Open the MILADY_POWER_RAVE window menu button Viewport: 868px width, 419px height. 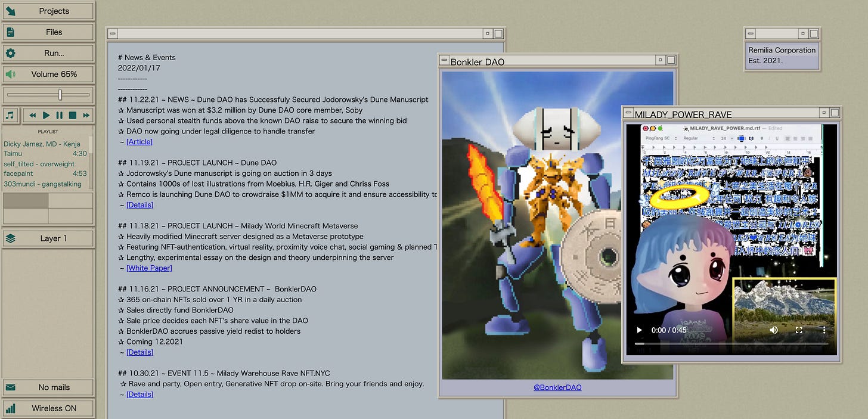pyautogui.click(x=628, y=113)
